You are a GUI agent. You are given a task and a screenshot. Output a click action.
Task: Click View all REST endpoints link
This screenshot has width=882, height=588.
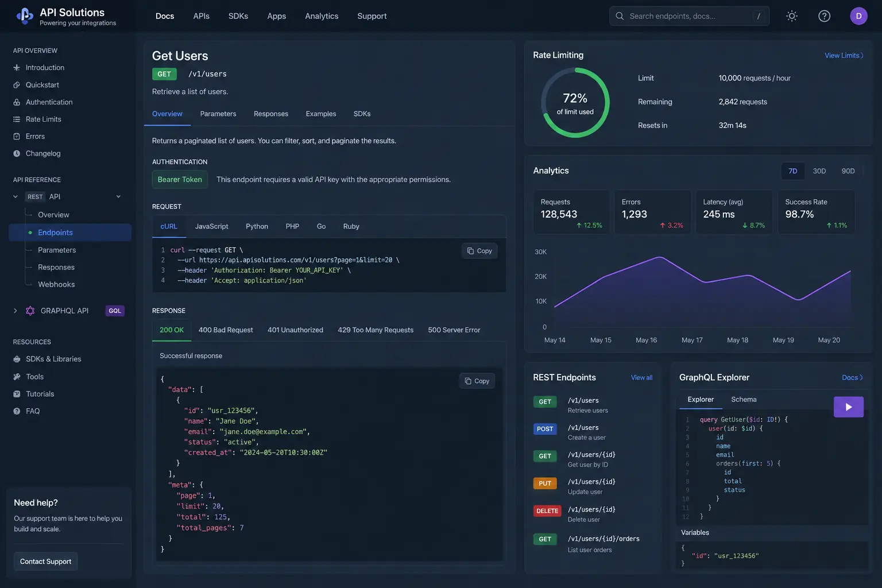coord(641,378)
